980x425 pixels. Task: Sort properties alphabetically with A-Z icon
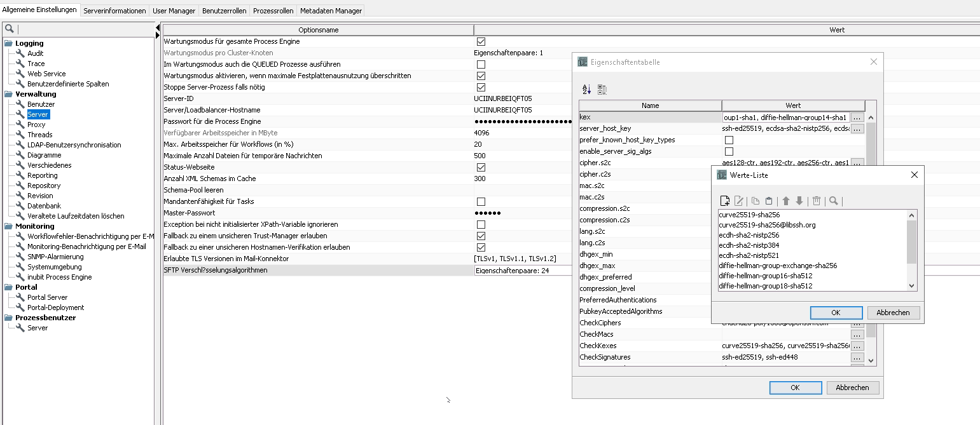(586, 90)
